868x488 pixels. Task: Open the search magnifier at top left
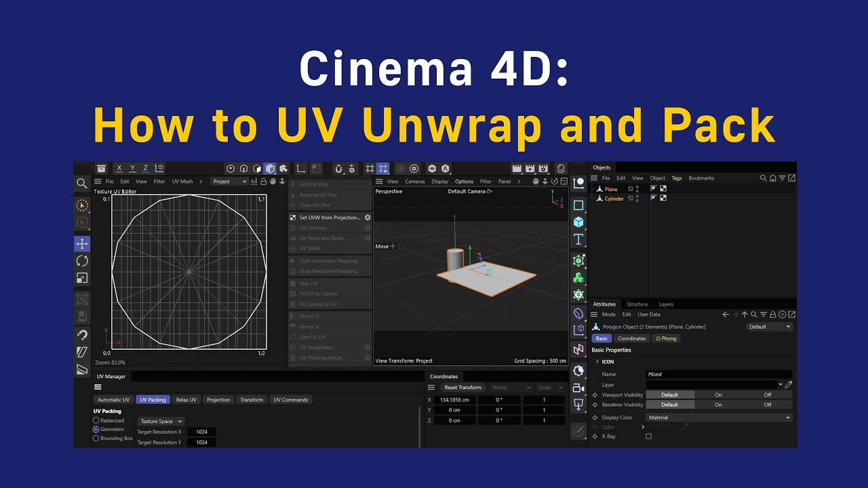point(82,184)
